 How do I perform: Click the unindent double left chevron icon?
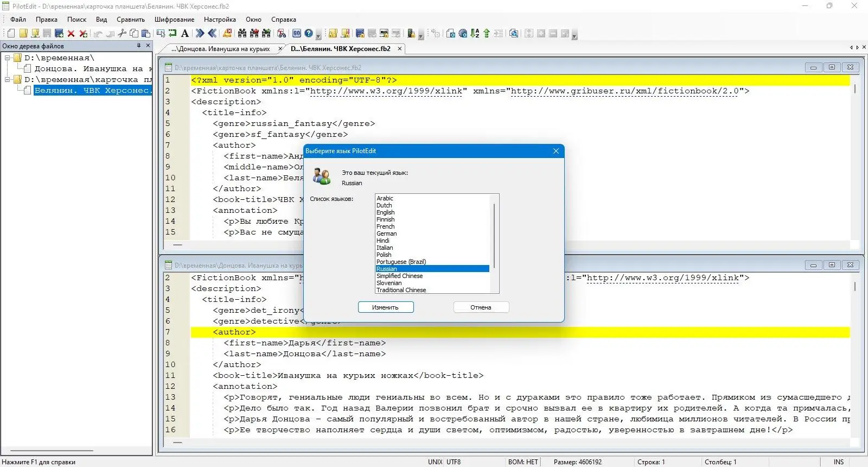point(212,34)
